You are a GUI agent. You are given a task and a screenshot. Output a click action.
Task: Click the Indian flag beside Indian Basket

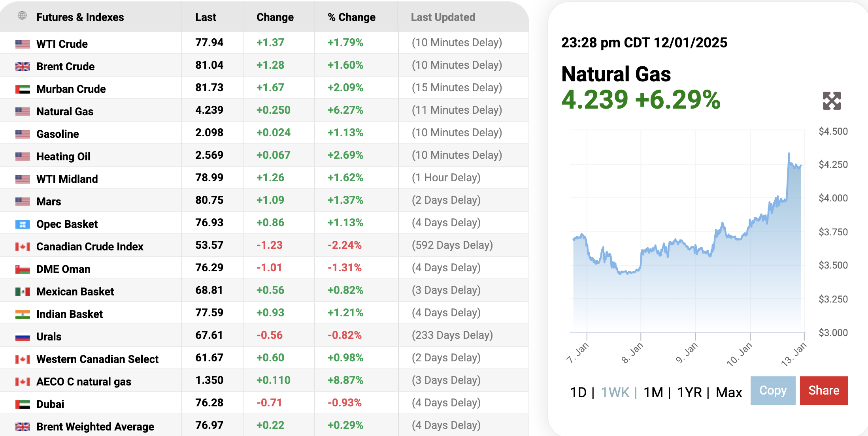click(x=23, y=314)
